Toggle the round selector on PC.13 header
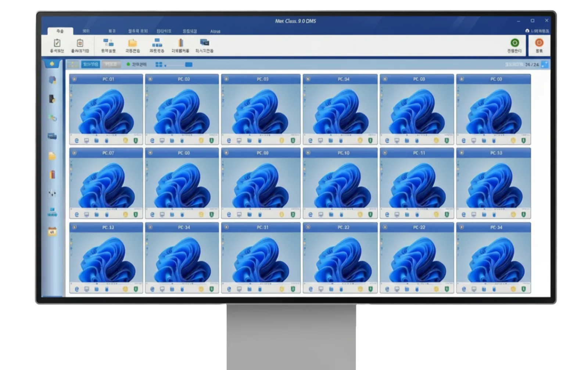Screen dimensions: 588x370 462,153
